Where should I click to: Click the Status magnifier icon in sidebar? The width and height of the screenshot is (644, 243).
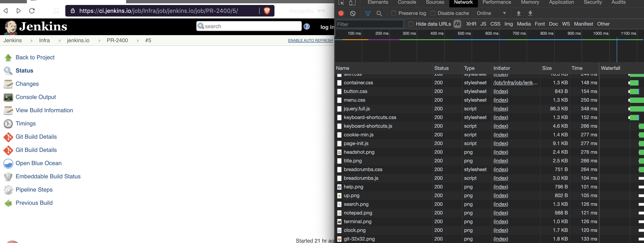tap(8, 71)
